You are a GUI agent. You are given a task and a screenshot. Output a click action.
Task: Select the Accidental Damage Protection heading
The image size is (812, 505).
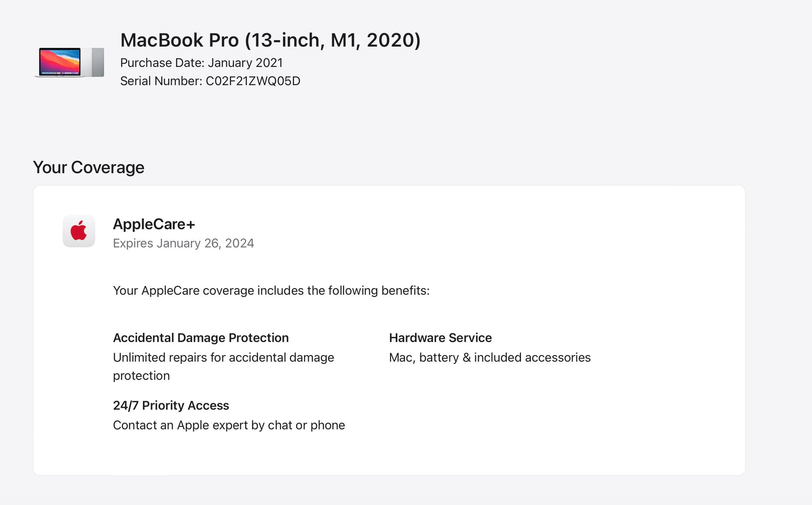point(201,338)
